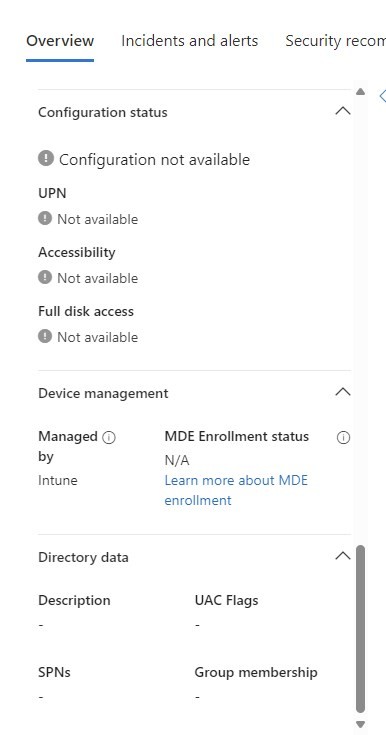This screenshot has width=386, height=735.
Task: Collapse the Device management section
Action: tap(343, 392)
